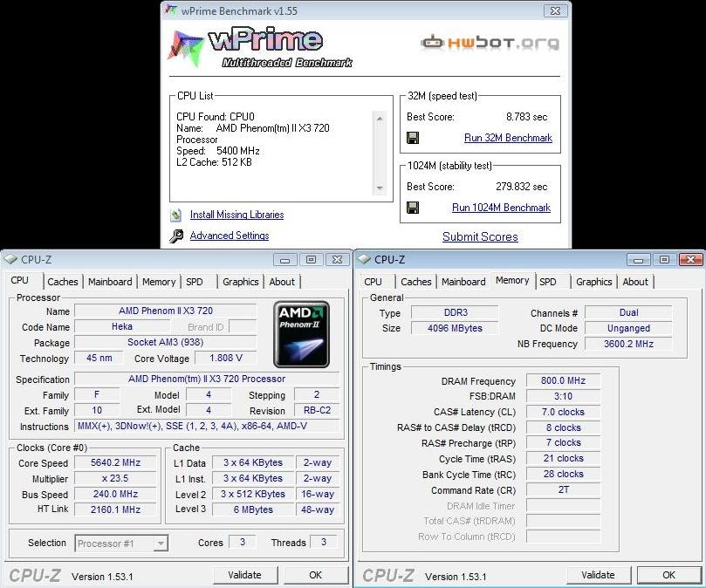706x588 pixels.
Task: Click wPrime title bar app icon
Action: pos(171,10)
